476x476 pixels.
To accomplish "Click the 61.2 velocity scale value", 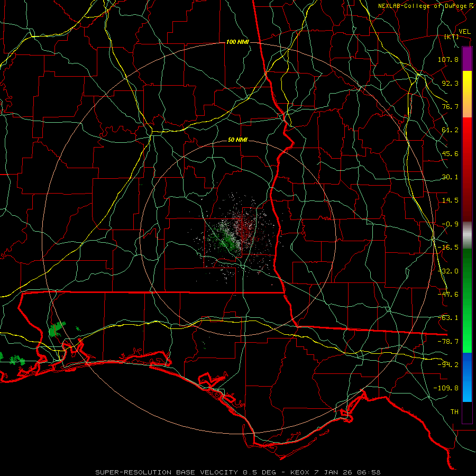I will point(450,130).
